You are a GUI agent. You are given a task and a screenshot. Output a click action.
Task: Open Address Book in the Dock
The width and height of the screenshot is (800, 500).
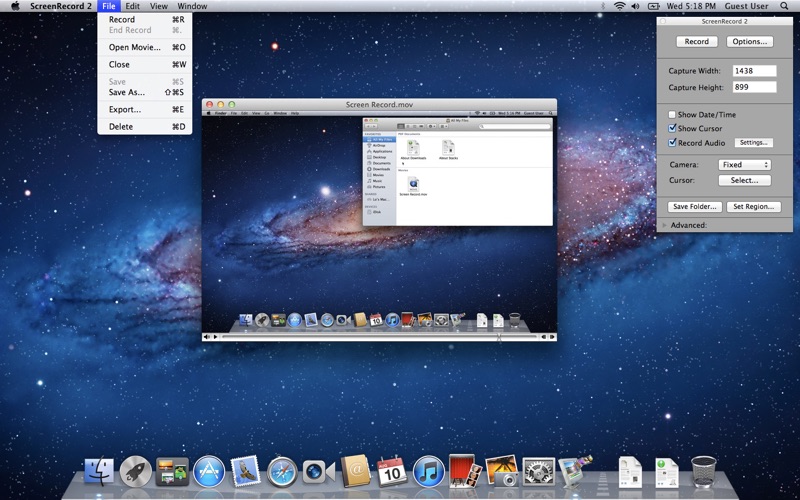pos(356,470)
